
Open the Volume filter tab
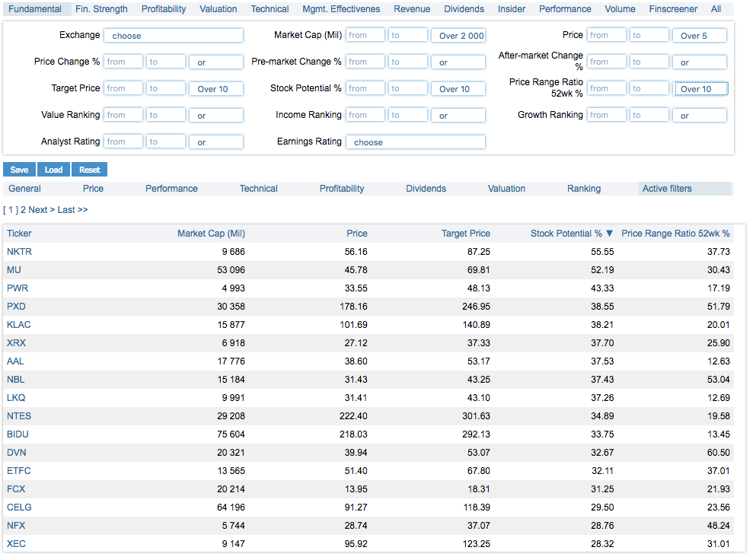click(620, 9)
